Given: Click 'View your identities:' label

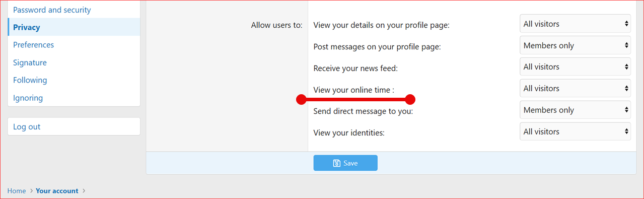Looking at the screenshot, I should (x=349, y=134).
